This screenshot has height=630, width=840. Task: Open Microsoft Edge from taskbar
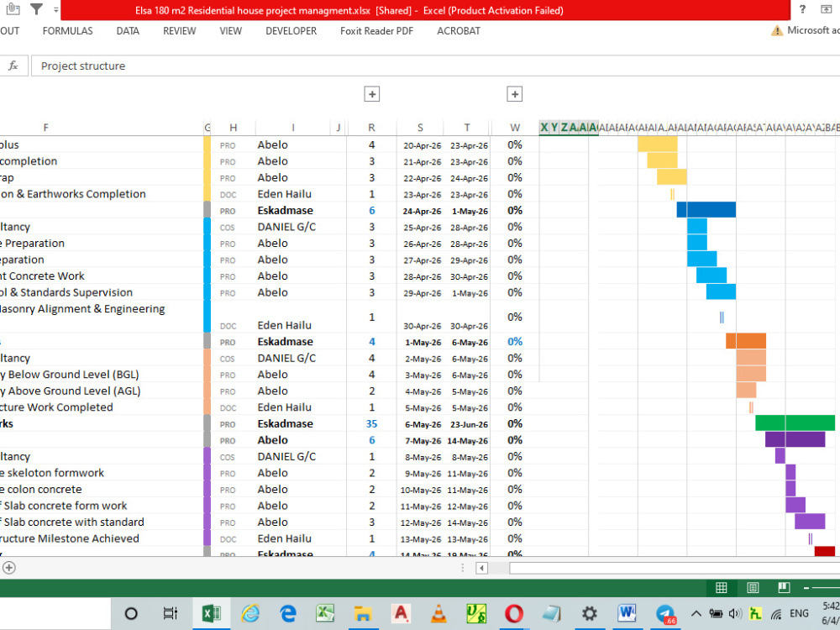pyautogui.click(x=288, y=613)
